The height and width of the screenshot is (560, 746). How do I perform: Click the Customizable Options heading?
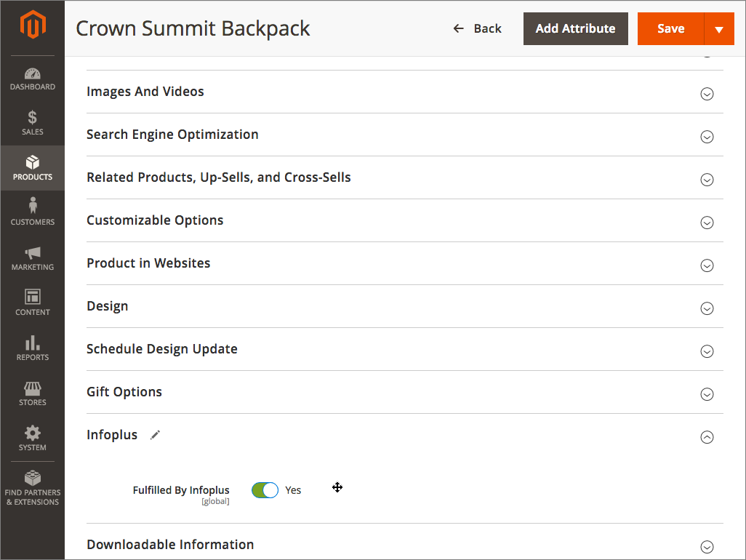tap(155, 220)
